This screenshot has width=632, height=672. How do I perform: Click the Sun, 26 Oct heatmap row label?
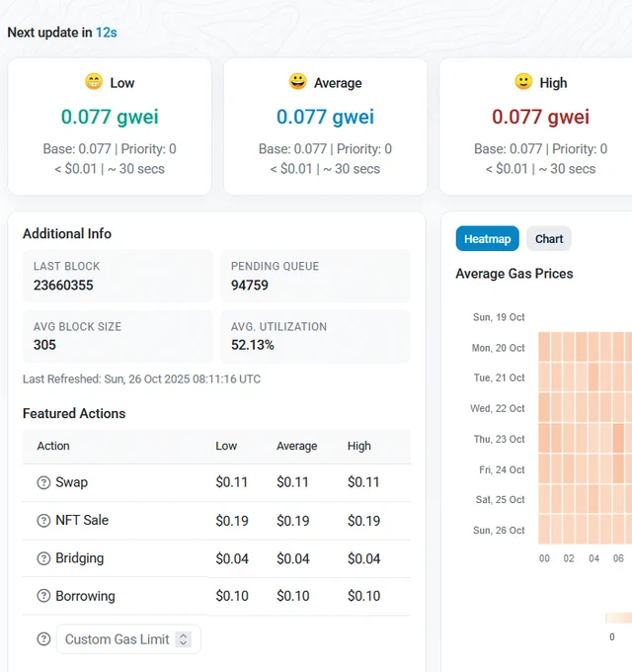pyautogui.click(x=499, y=530)
